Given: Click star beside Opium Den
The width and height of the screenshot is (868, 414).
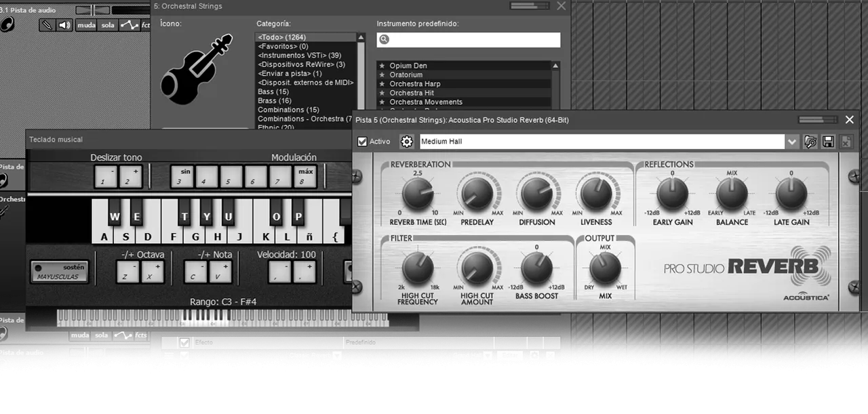Looking at the screenshot, I should [382, 66].
